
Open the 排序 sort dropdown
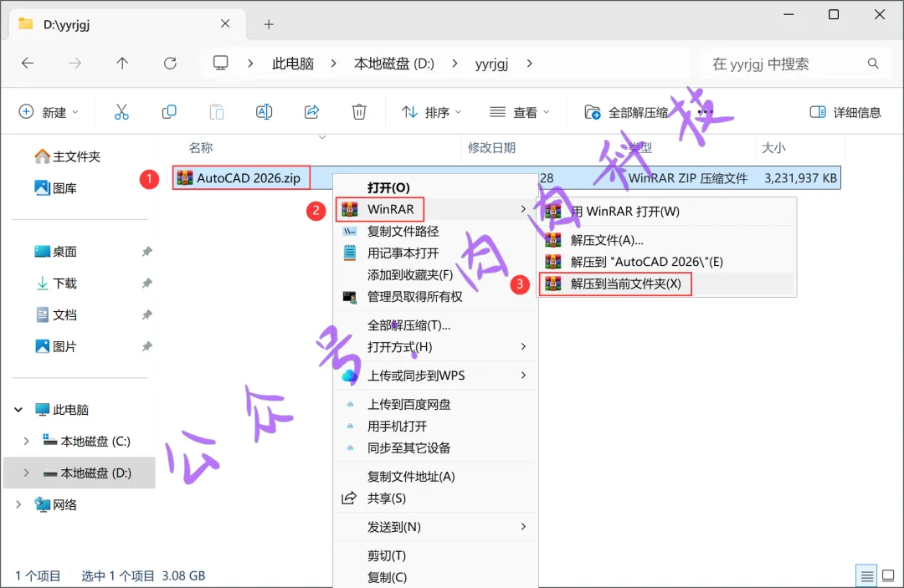[x=431, y=112]
